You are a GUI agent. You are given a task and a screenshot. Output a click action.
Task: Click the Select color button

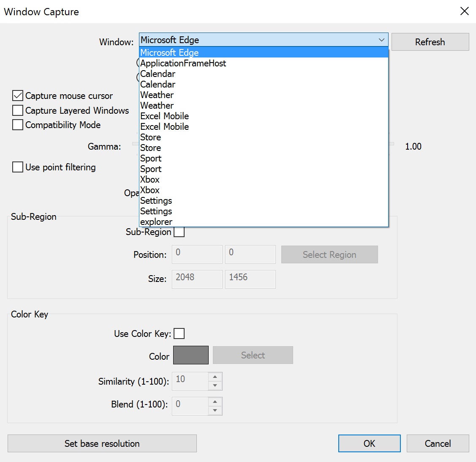[x=253, y=355]
